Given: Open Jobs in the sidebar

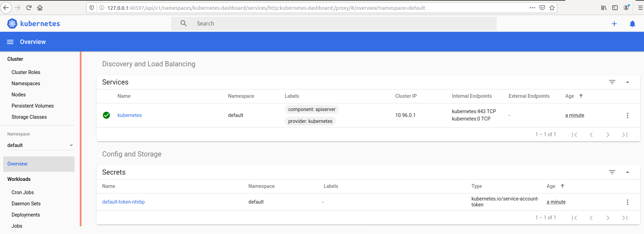Looking at the screenshot, I should [x=17, y=226].
